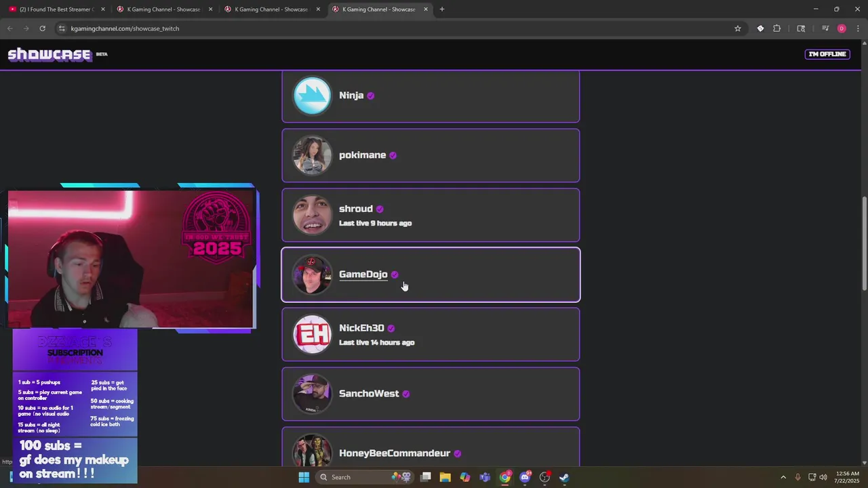
Task: Open Copilot from taskbar
Action: pyautogui.click(x=465, y=477)
